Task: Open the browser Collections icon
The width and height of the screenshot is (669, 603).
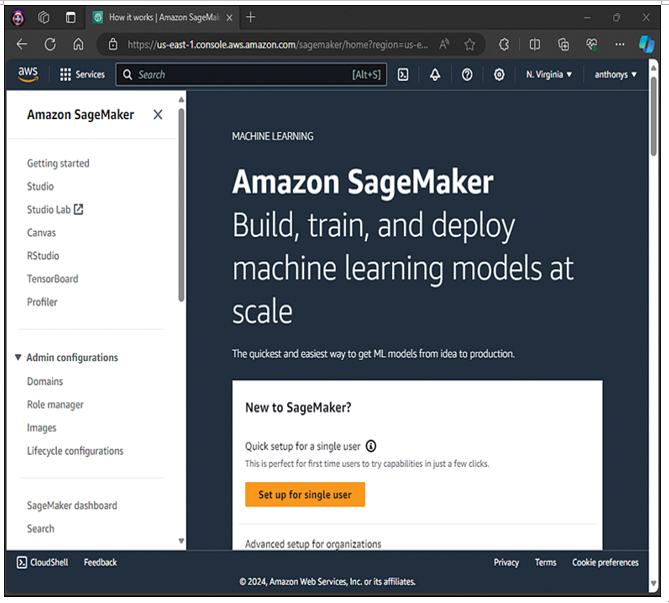Action: coord(563,44)
